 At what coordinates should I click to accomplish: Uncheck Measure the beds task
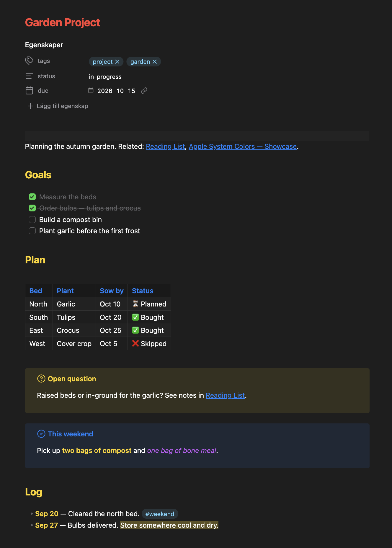click(32, 197)
